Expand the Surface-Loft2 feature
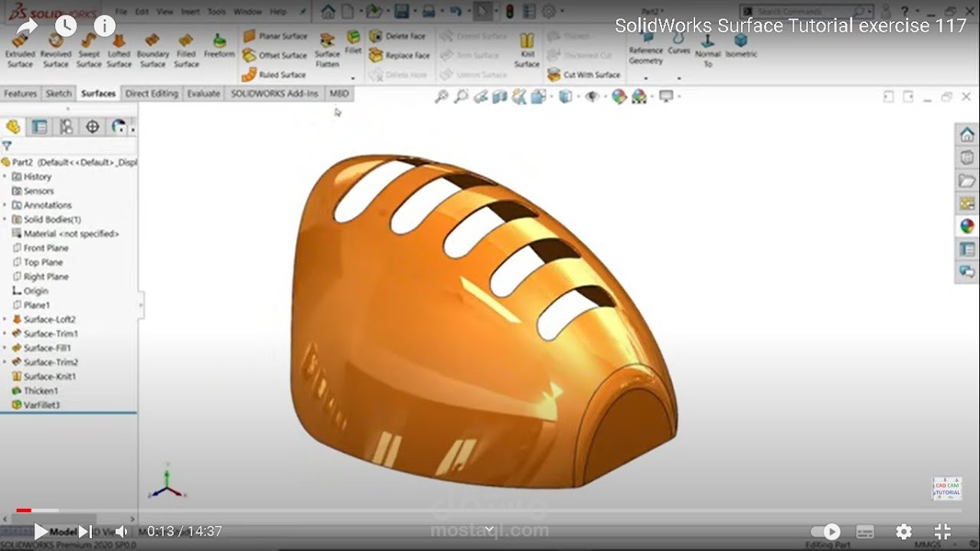The width and height of the screenshot is (980, 551). pos(5,319)
